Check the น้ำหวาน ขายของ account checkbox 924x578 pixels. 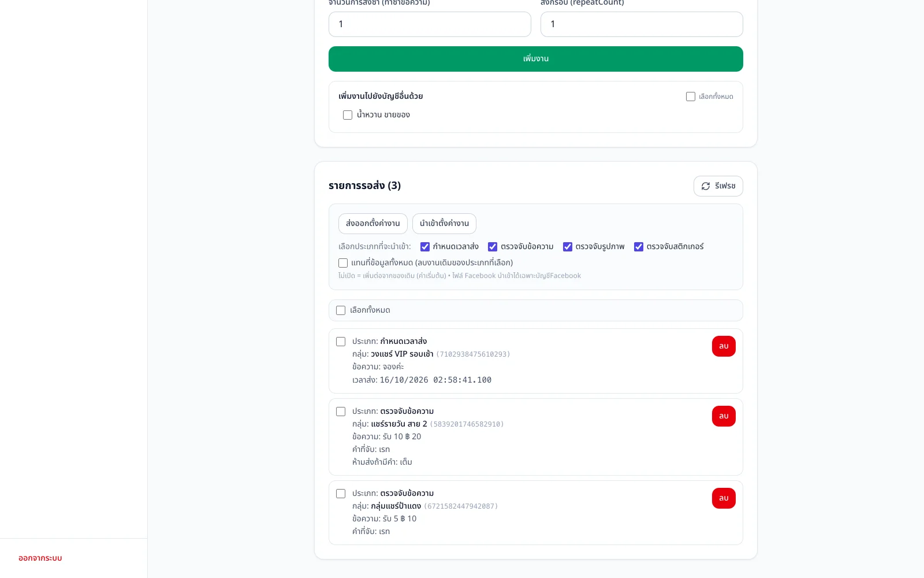click(x=348, y=115)
